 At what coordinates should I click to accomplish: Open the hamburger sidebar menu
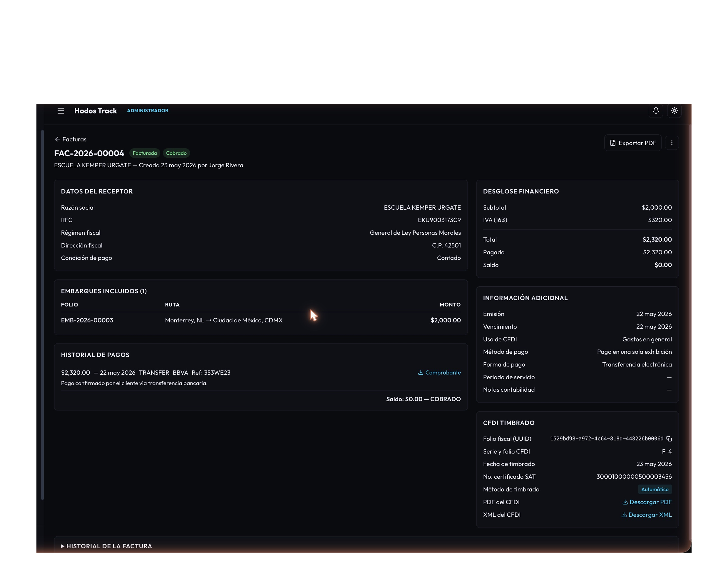pos(61,111)
